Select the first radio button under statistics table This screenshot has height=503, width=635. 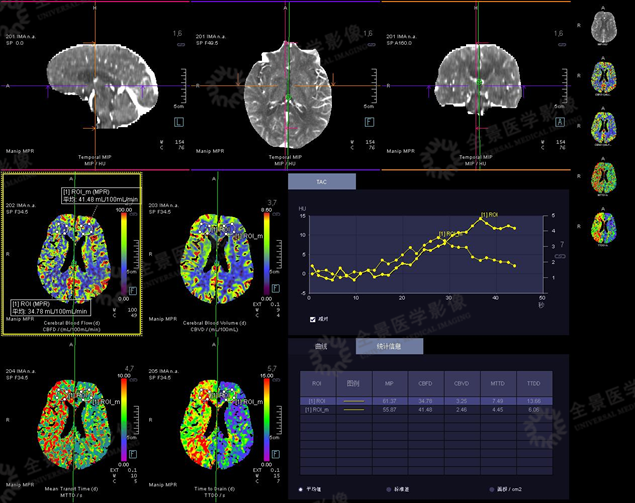click(x=301, y=490)
